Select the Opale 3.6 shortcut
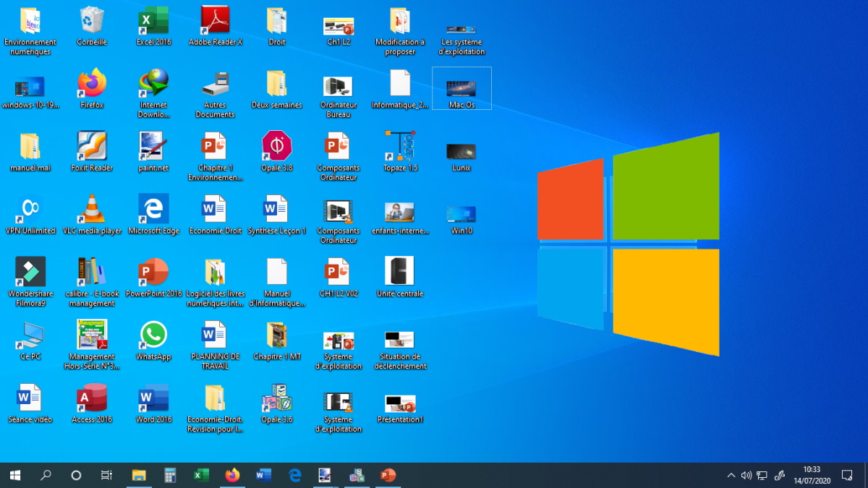 (276, 404)
